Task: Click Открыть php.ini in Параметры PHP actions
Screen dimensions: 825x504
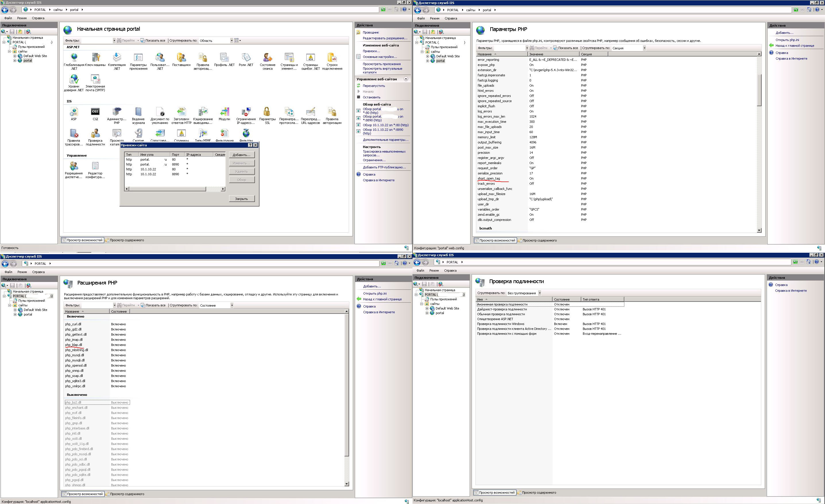Action: (x=787, y=40)
